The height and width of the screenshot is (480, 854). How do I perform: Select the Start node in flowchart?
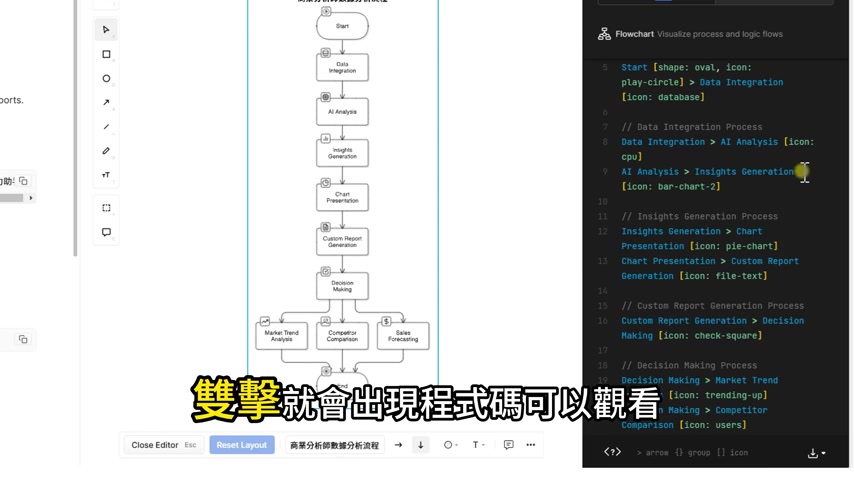pos(342,26)
